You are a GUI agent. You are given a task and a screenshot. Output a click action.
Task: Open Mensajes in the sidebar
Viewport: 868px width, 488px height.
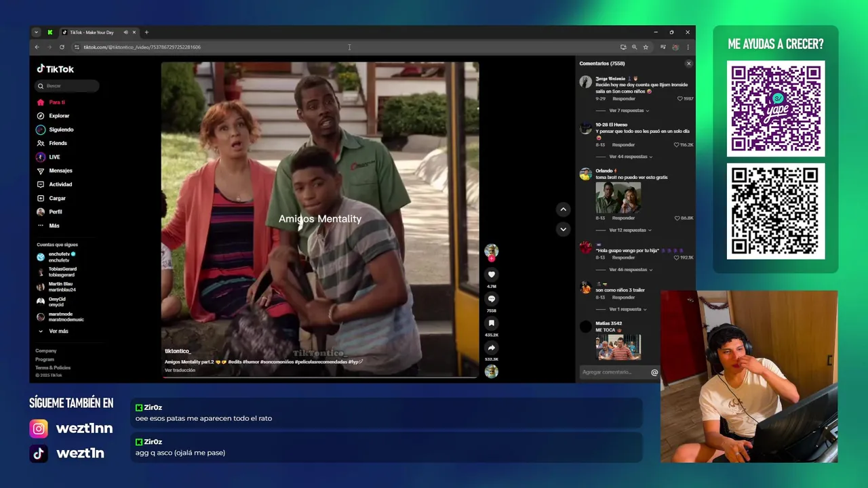pos(54,171)
